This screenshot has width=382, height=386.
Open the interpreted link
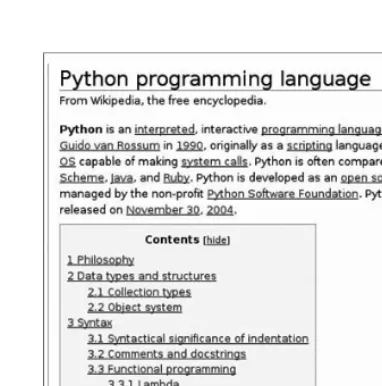pos(165,129)
